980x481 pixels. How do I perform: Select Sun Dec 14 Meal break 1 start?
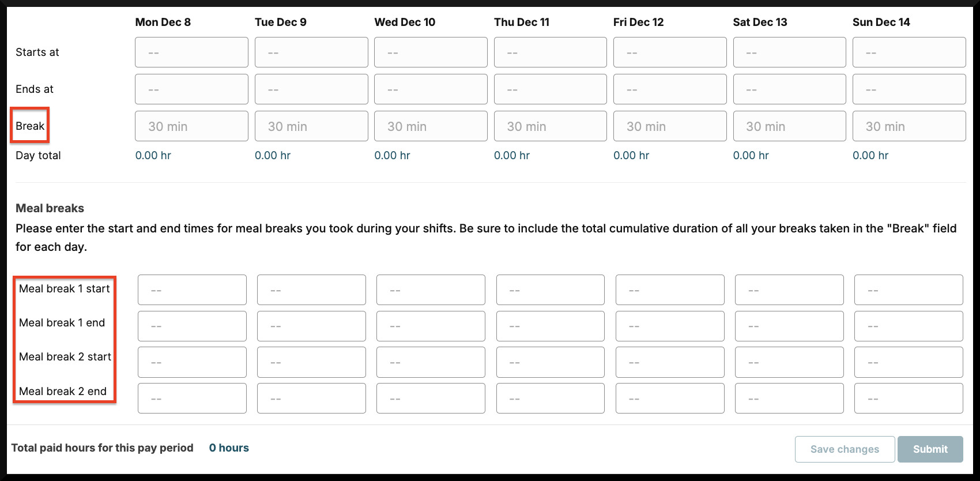click(x=909, y=290)
